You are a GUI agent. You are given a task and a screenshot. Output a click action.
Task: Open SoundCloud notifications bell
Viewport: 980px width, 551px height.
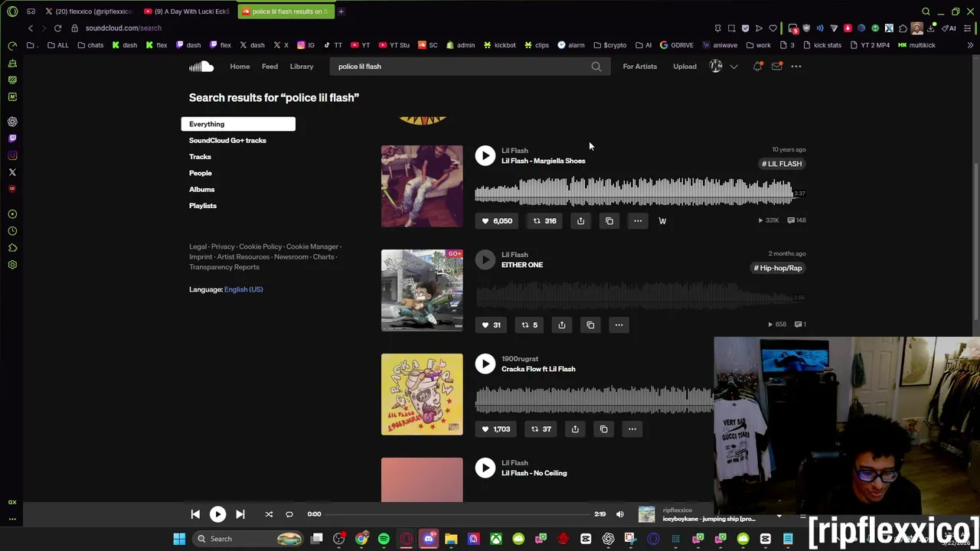pyautogui.click(x=757, y=67)
